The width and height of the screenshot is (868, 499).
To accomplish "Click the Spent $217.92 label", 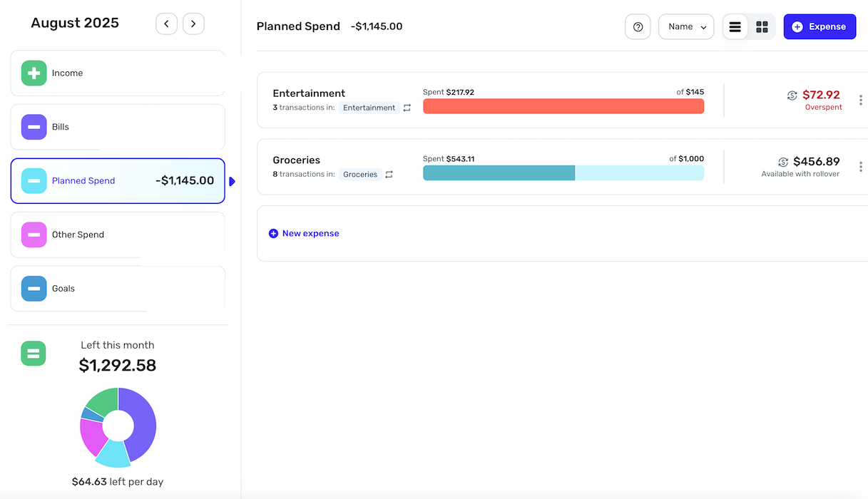I will click(449, 92).
